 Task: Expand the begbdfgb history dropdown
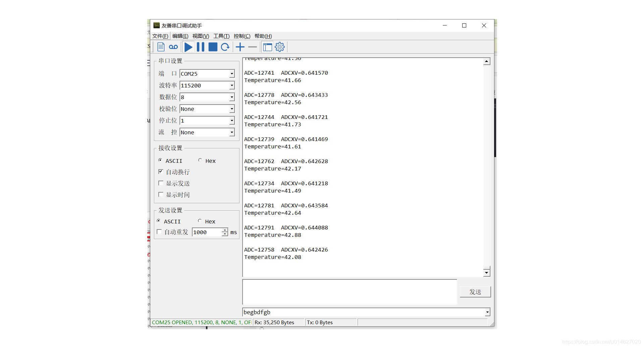tap(487, 312)
